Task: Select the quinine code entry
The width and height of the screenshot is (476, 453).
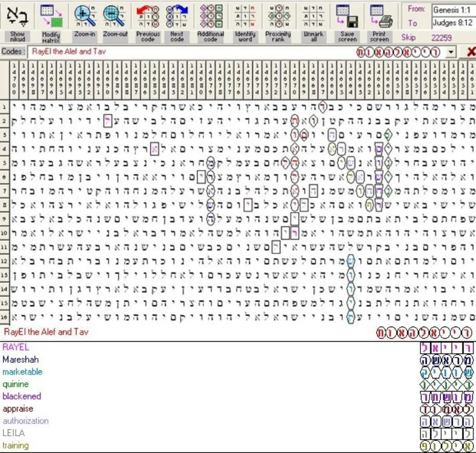Action: [16, 384]
